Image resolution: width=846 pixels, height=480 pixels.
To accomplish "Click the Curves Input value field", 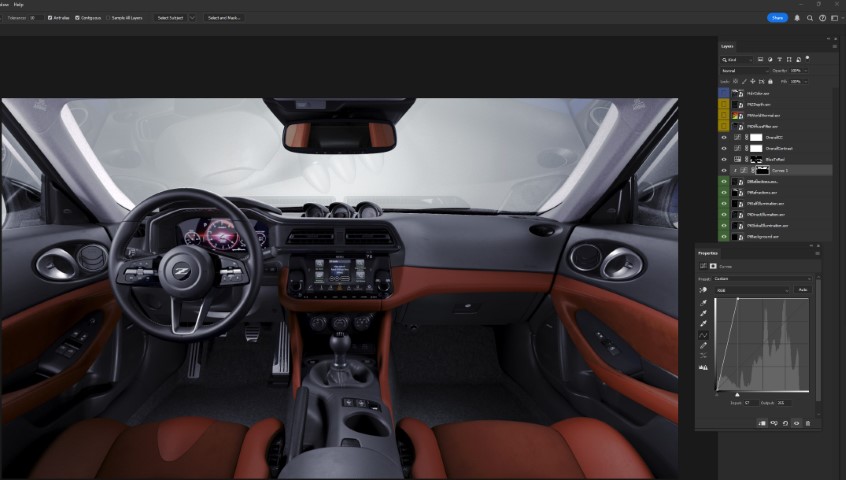I will [x=750, y=403].
